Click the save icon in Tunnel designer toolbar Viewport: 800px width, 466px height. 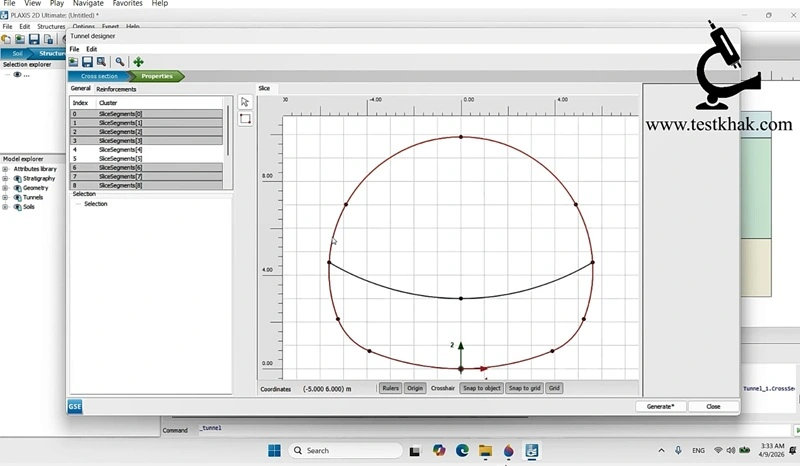tap(87, 62)
